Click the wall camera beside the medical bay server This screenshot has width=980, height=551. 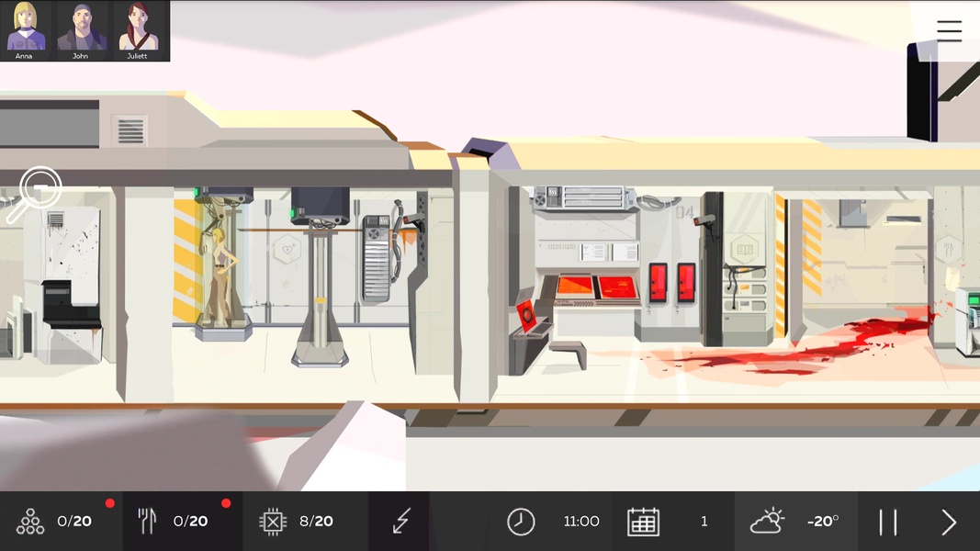pyautogui.click(x=412, y=219)
